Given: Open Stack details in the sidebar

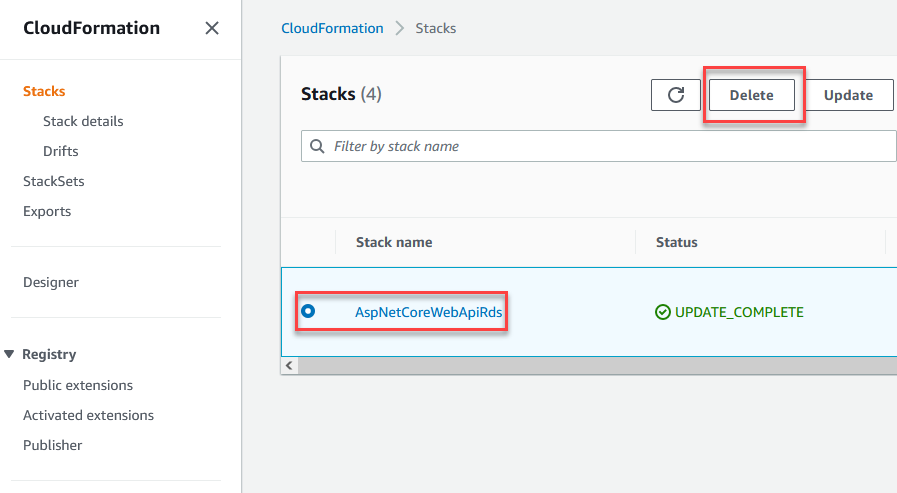Looking at the screenshot, I should click(83, 121).
